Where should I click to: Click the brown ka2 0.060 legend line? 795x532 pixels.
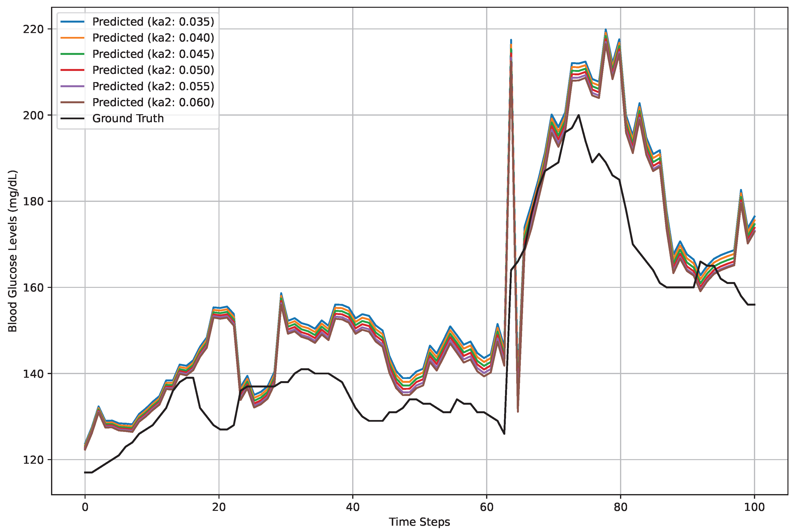[72, 102]
